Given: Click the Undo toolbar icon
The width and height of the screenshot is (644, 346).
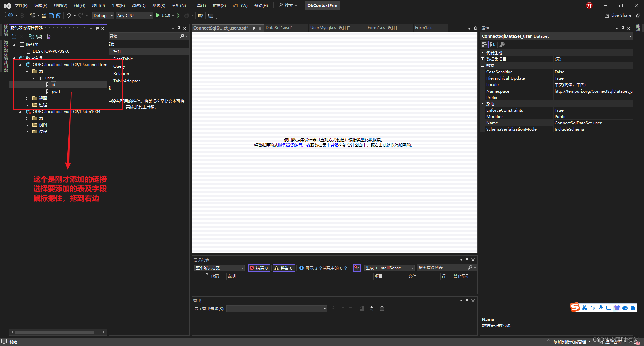Looking at the screenshot, I should (69, 15).
